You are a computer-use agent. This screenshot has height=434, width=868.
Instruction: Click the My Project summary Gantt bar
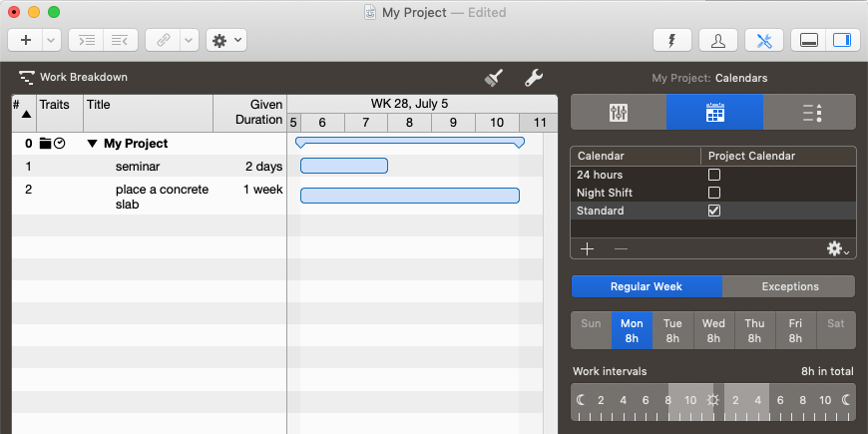coord(410,143)
